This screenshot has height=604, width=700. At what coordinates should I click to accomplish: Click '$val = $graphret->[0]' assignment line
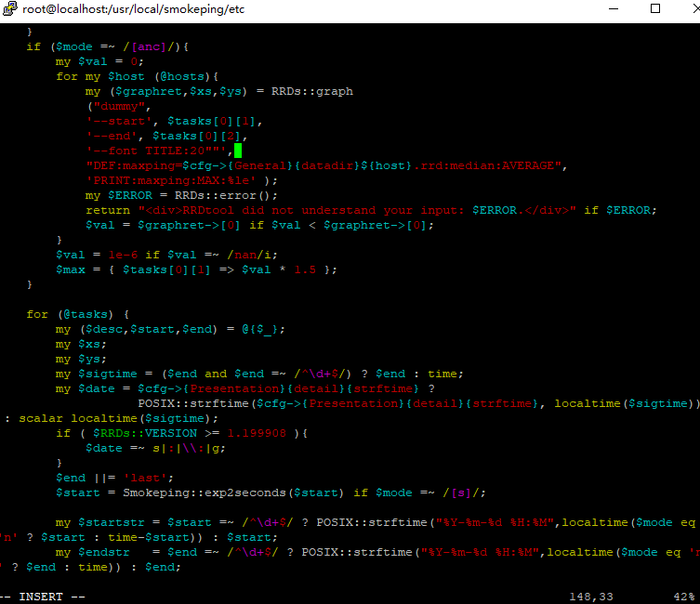click(x=259, y=225)
